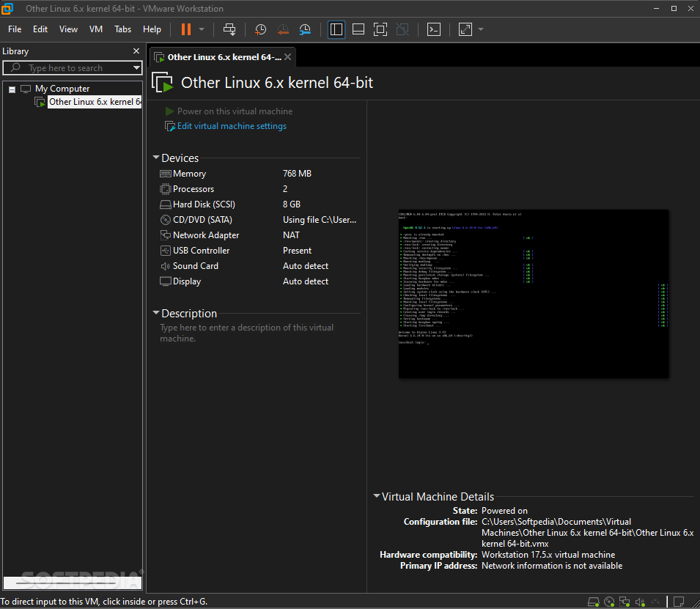Click the '768 MB' memory value
700x609 pixels.
coord(297,174)
